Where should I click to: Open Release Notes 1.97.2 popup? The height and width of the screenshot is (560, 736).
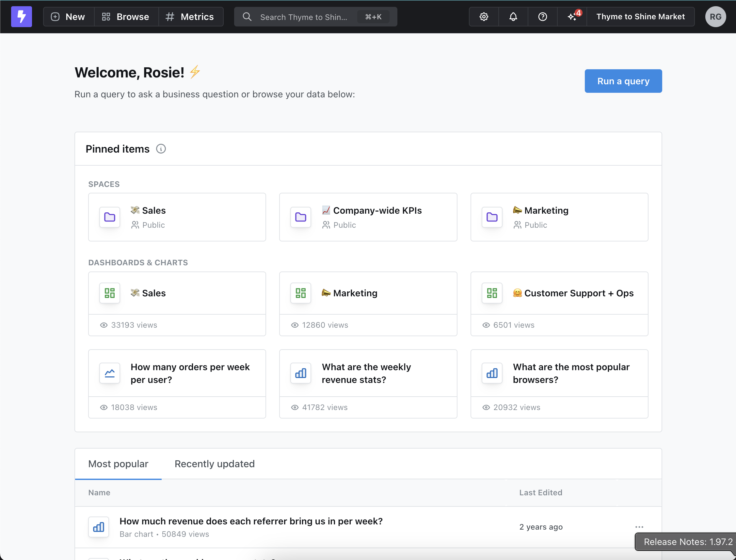coord(688,542)
